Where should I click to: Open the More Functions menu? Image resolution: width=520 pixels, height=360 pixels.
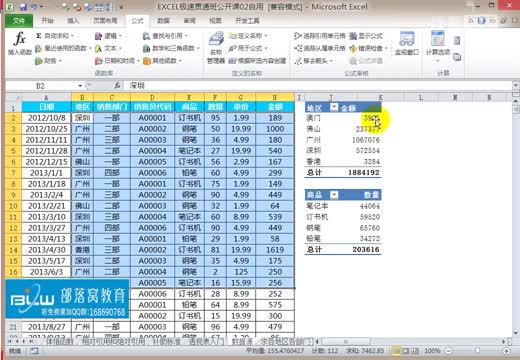(x=162, y=61)
